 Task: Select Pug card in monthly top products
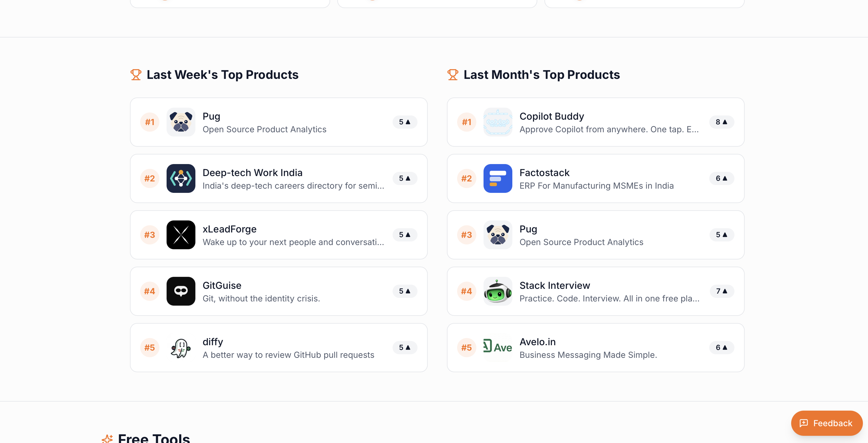pos(595,235)
